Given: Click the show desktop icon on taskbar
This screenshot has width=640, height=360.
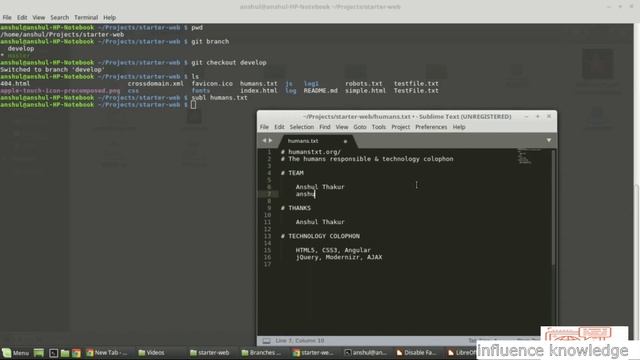Looking at the screenshot, I should (39, 353).
